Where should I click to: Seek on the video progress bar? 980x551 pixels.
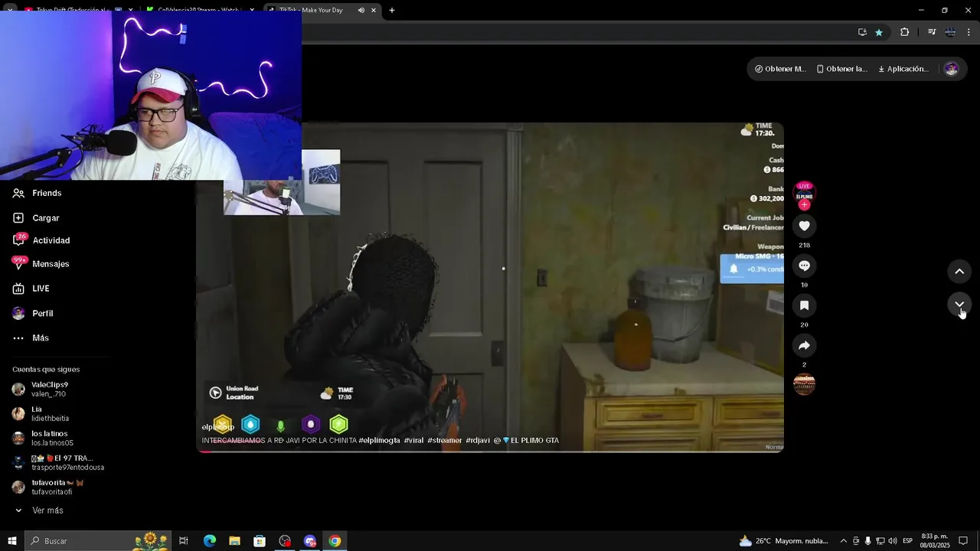(x=490, y=451)
